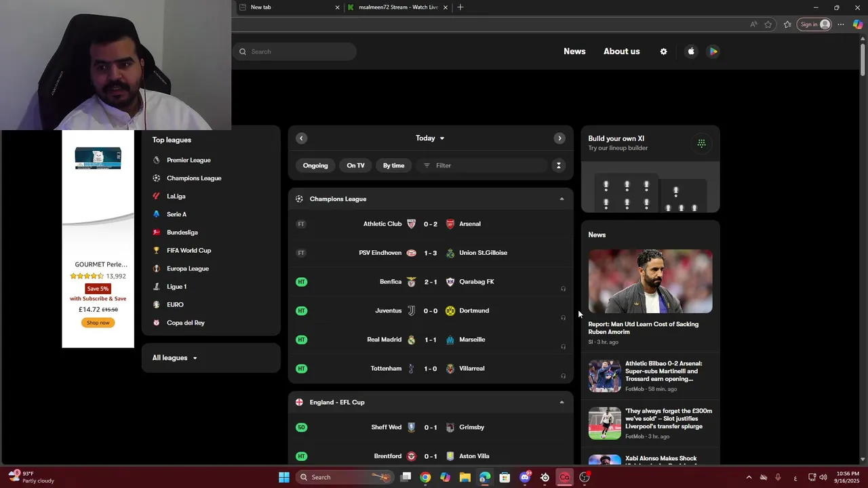Viewport: 868px width, 488px height.
Task: Collapse all leagues toggle button
Action: (x=559, y=165)
